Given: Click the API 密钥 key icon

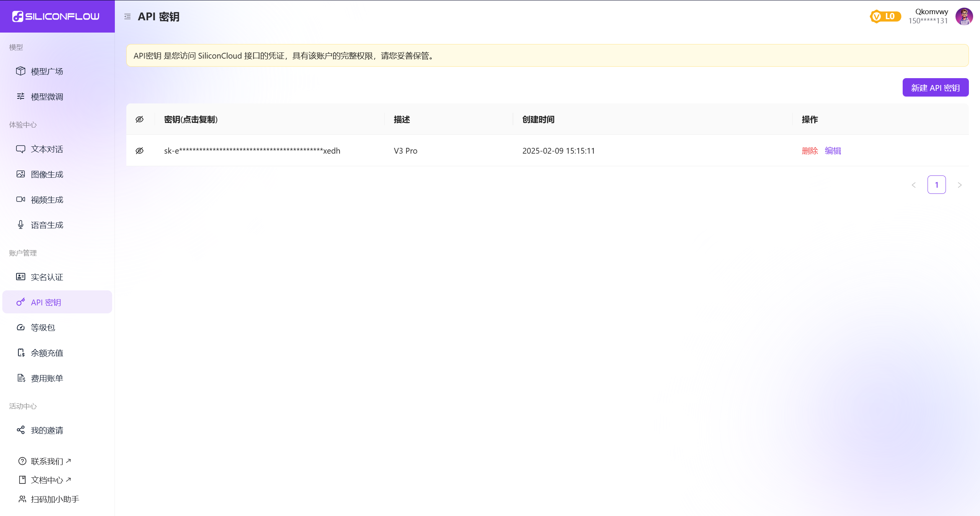Looking at the screenshot, I should 21,302.
